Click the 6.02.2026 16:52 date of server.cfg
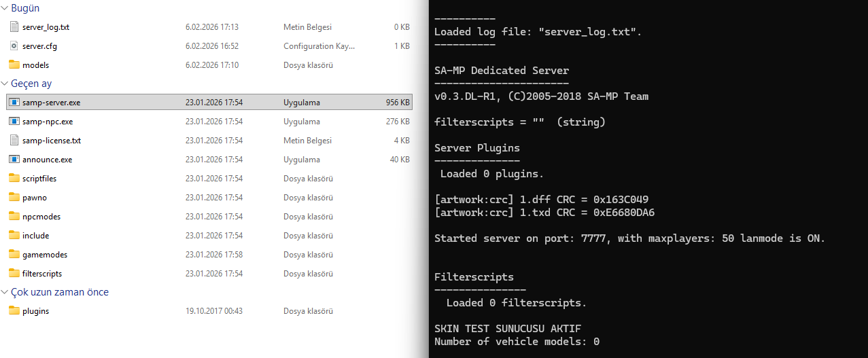The image size is (868, 358). click(212, 46)
